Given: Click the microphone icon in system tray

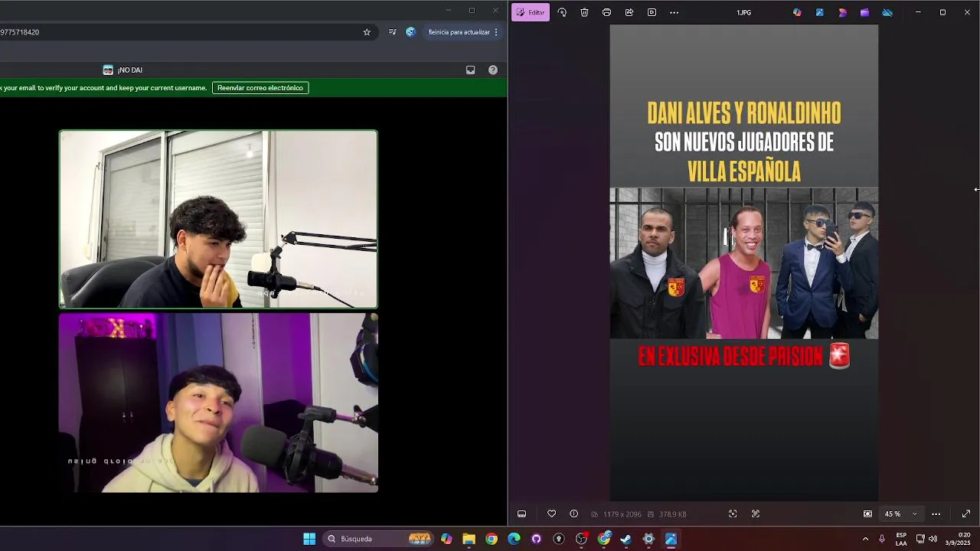Looking at the screenshot, I should [882, 539].
